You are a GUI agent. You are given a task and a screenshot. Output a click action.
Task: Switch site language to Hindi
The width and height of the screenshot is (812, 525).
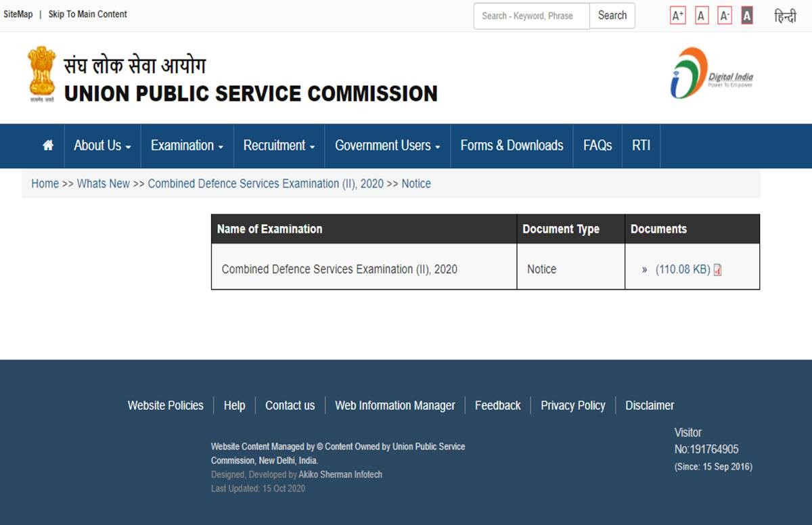pyautogui.click(x=785, y=16)
